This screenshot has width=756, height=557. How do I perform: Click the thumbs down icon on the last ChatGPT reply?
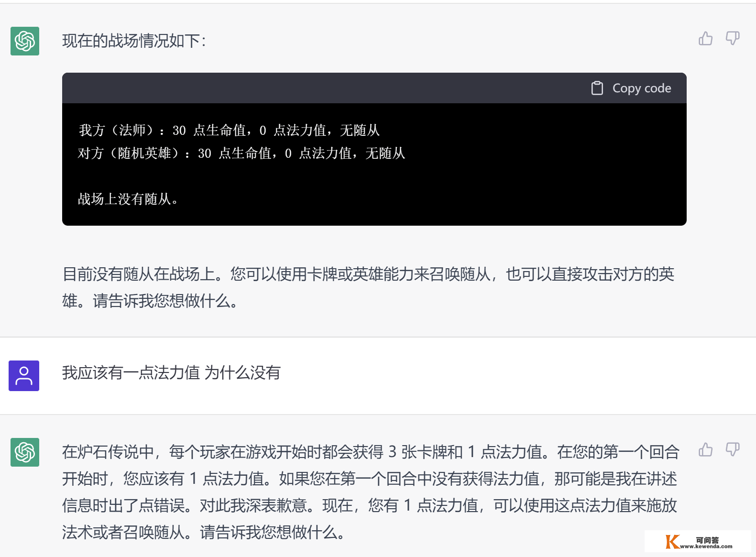733,449
